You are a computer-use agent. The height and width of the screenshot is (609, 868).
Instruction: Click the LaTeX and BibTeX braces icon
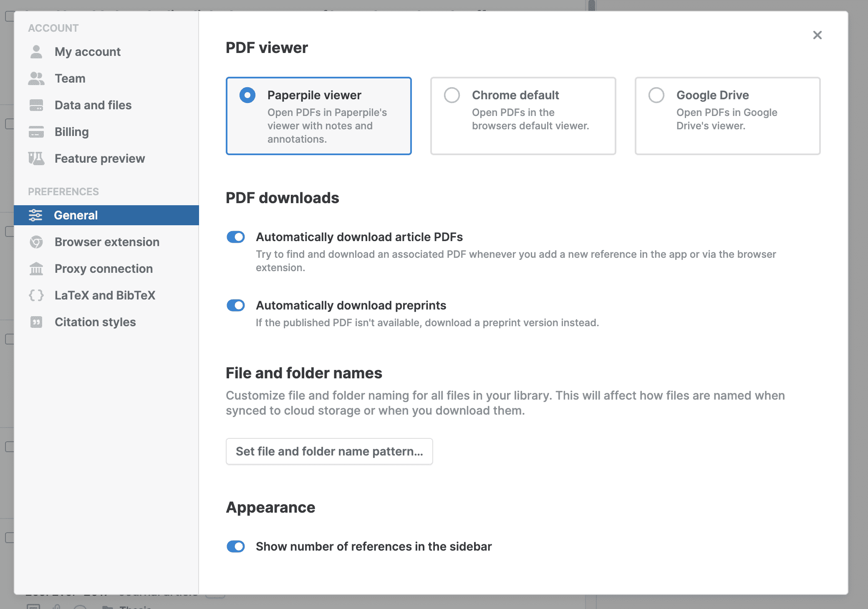[x=36, y=295]
